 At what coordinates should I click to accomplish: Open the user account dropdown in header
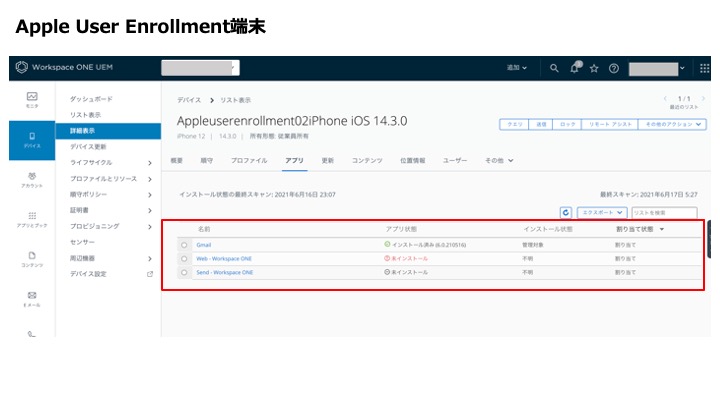657,69
